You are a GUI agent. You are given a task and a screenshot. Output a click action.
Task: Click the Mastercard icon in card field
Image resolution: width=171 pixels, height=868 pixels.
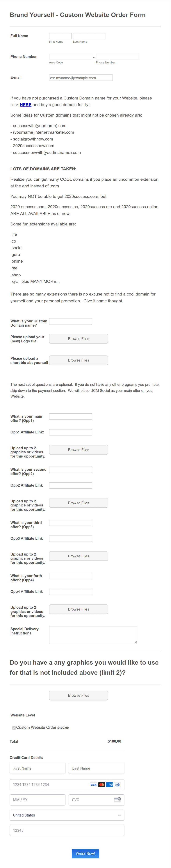tap(102, 785)
